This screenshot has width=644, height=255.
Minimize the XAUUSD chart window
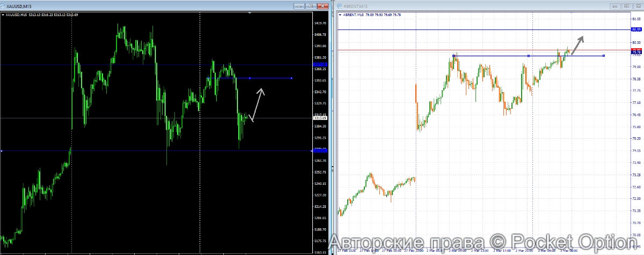pyautogui.click(x=299, y=6)
